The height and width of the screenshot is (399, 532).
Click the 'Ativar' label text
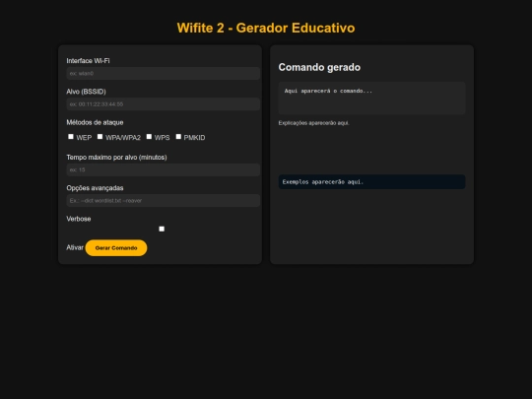[75, 247]
